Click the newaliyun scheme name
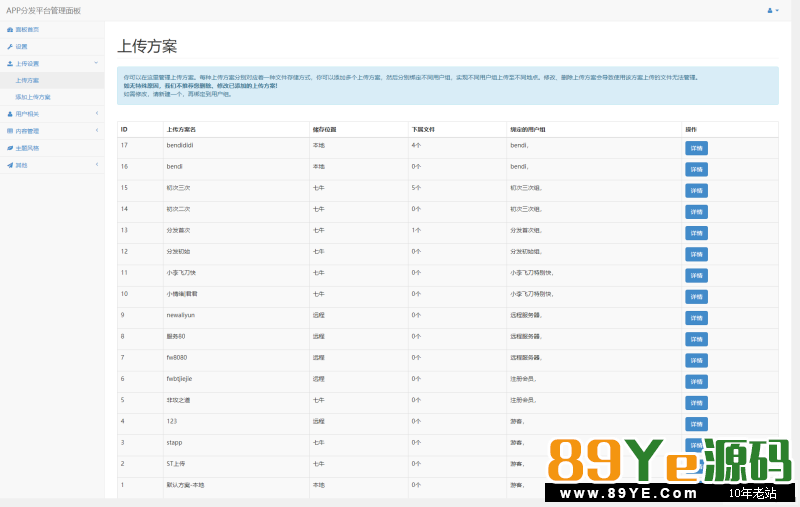 [x=181, y=315]
